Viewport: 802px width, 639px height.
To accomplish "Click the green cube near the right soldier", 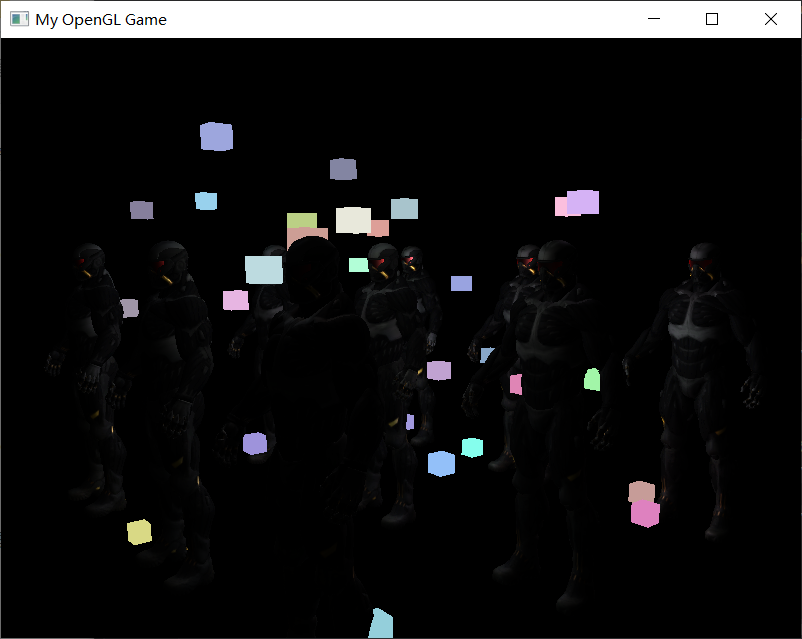I will (591, 377).
